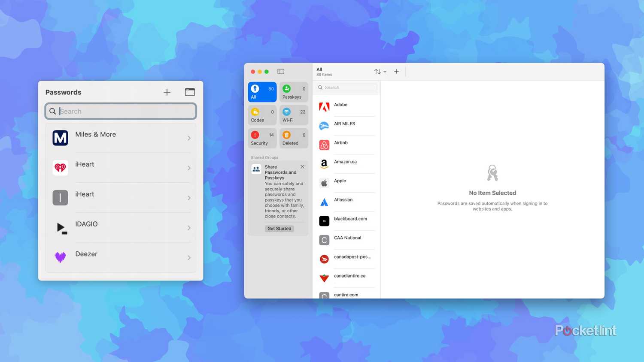Open the sort options dropdown

pyautogui.click(x=380, y=72)
